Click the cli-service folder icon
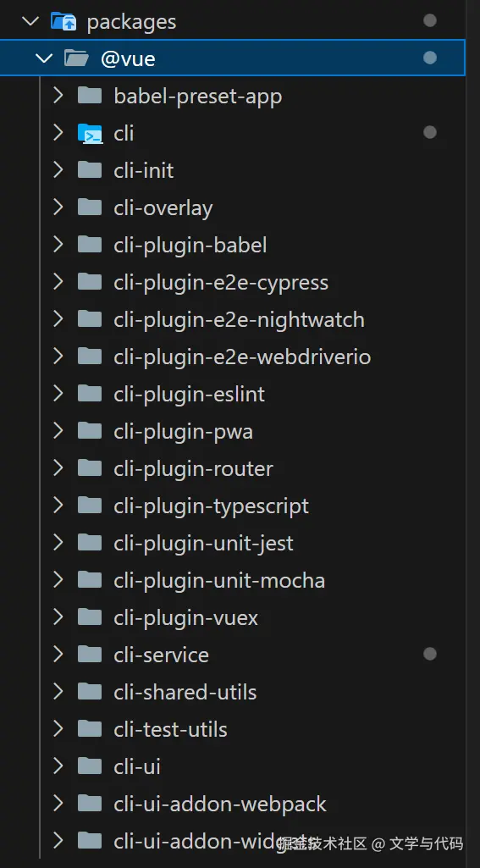 click(90, 655)
